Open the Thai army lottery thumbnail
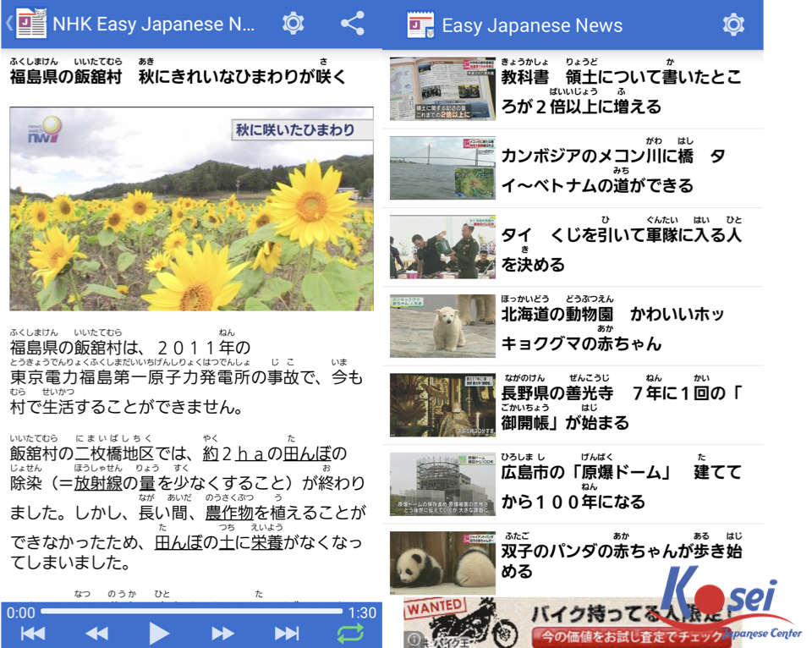 click(442, 247)
